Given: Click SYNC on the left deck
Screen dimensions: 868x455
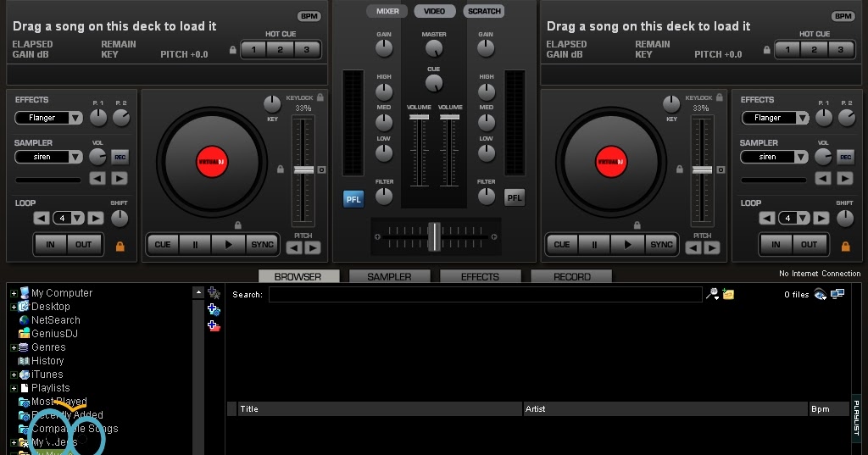Looking at the screenshot, I should 262,244.
